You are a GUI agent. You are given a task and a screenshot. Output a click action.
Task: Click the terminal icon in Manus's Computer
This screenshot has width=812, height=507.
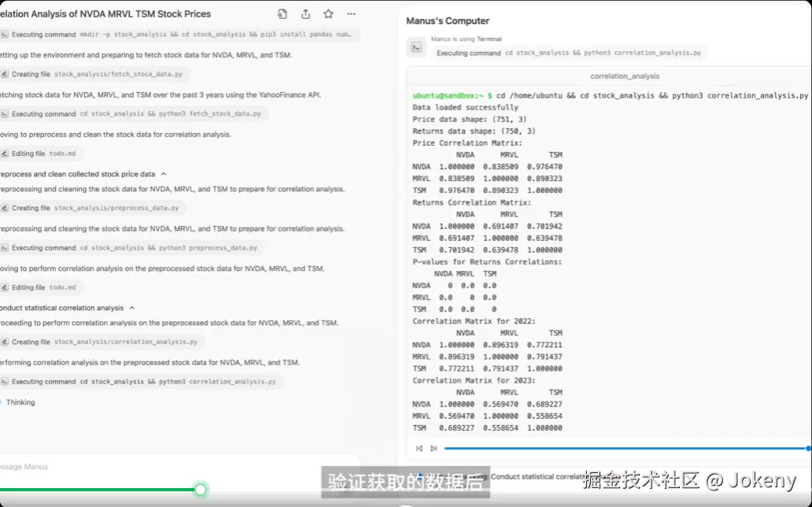pos(416,47)
